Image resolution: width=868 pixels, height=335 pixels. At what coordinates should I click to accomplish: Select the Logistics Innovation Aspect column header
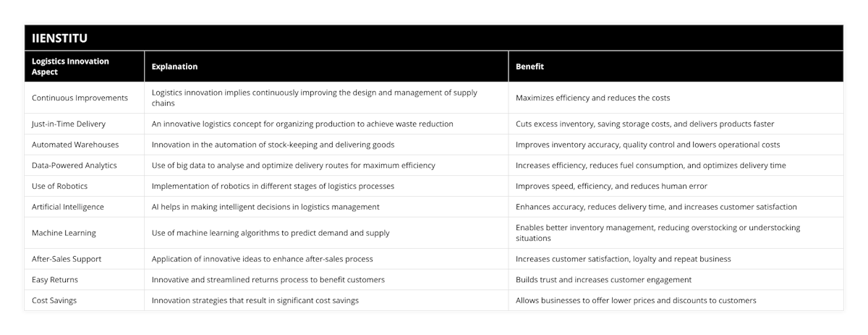pos(71,66)
